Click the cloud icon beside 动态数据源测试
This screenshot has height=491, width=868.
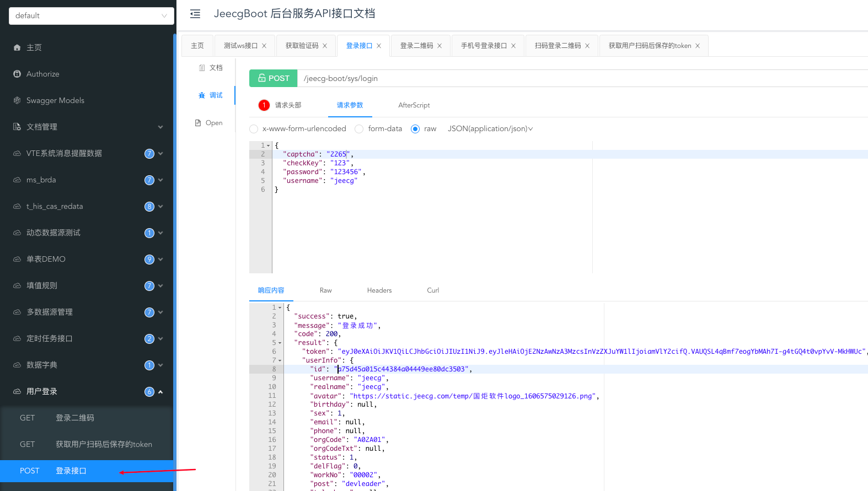(x=17, y=233)
